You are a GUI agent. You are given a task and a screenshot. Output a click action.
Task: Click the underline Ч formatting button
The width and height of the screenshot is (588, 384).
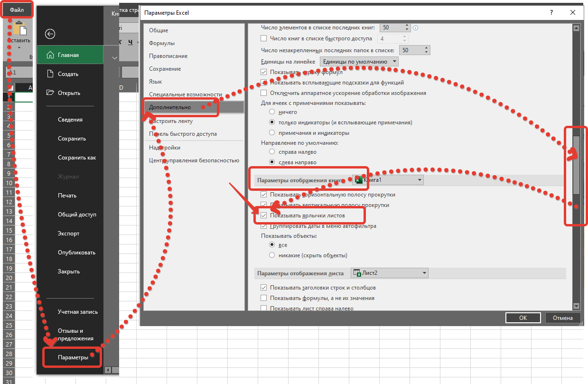(130, 42)
